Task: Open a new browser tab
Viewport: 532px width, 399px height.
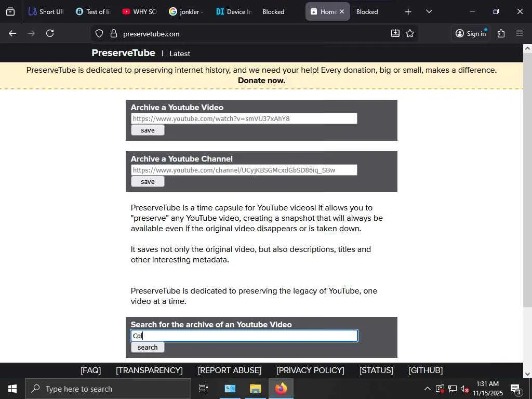Action: [408, 12]
